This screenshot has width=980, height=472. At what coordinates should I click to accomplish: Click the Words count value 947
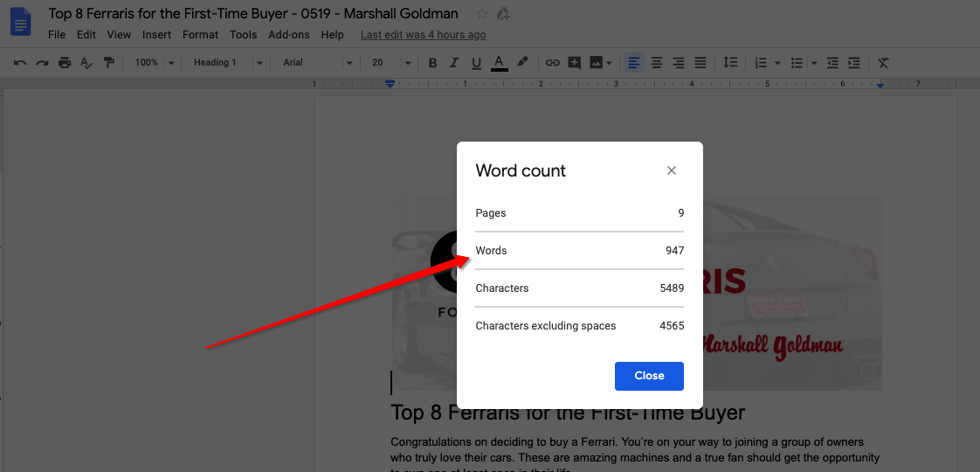click(674, 251)
